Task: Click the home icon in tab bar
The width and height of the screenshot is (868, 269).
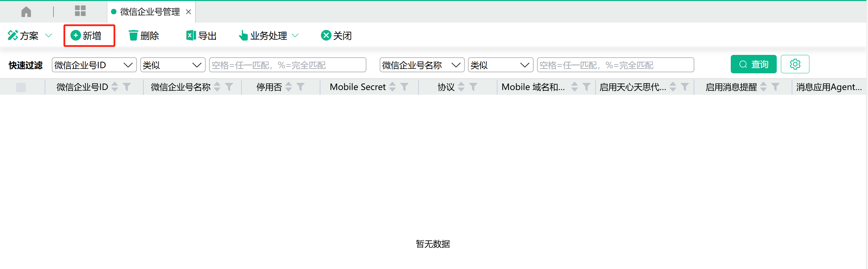Action: (x=26, y=12)
